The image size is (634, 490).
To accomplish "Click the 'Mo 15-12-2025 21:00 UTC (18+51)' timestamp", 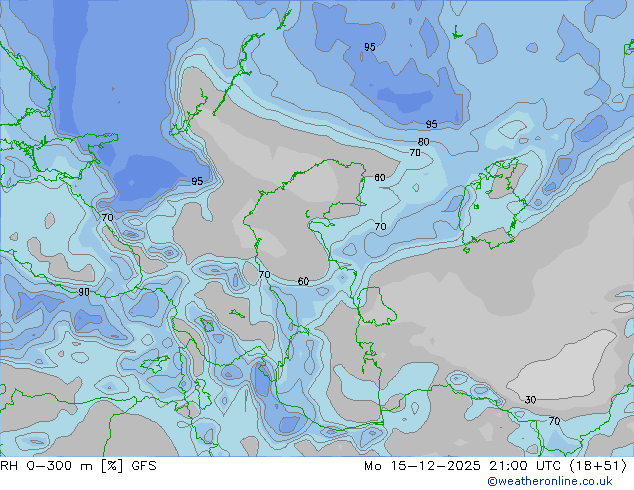I will [x=495, y=466].
